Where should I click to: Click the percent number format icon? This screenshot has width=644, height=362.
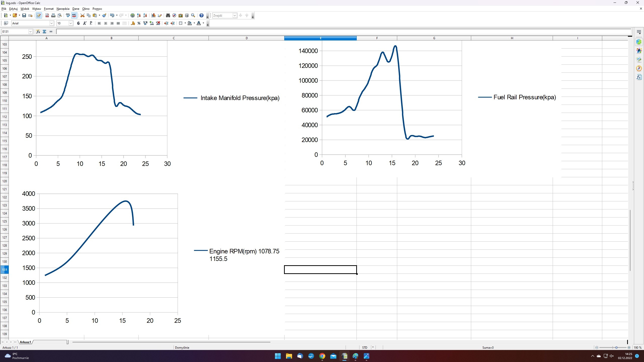[x=139, y=23]
